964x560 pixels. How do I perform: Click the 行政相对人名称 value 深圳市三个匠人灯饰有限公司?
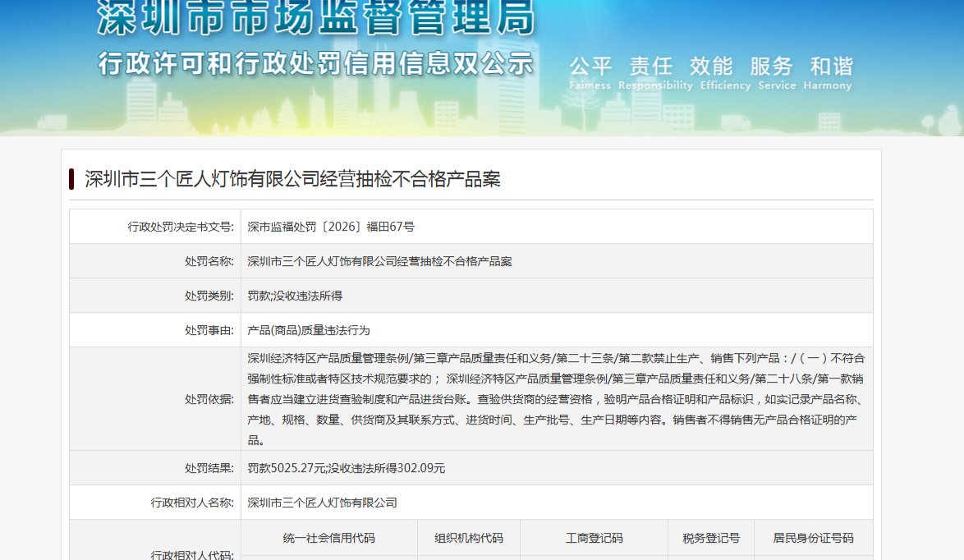(x=322, y=503)
